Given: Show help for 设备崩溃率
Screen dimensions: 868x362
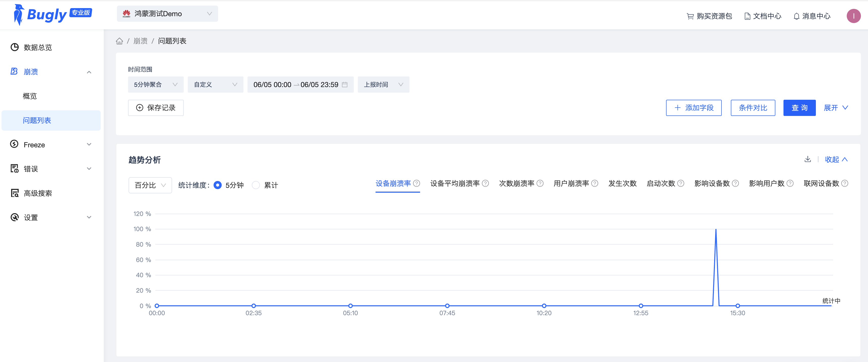Looking at the screenshot, I should (x=417, y=183).
